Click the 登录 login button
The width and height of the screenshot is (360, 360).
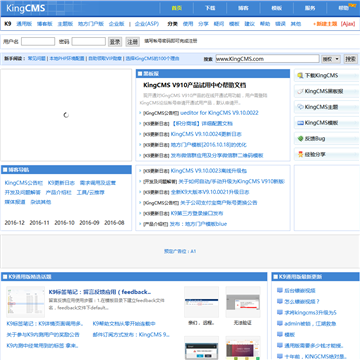point(115,42)
